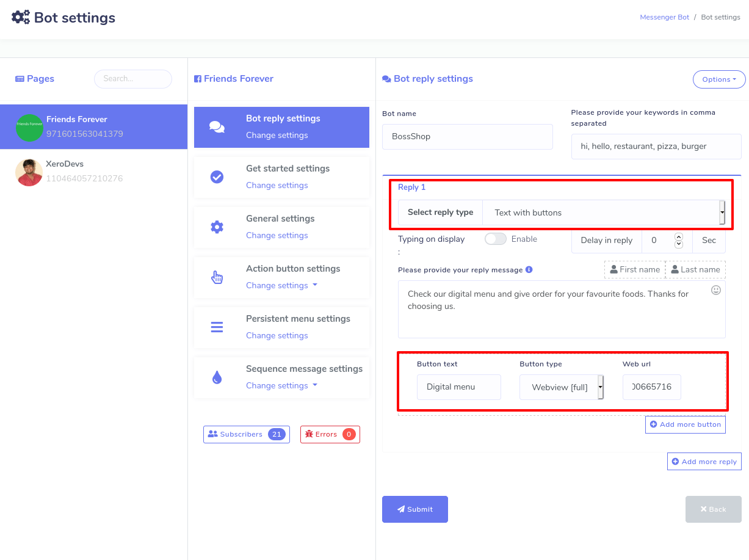The image size is (749, 560).
Task: Click the gear icon for General settings
Action: pos(217,227)
